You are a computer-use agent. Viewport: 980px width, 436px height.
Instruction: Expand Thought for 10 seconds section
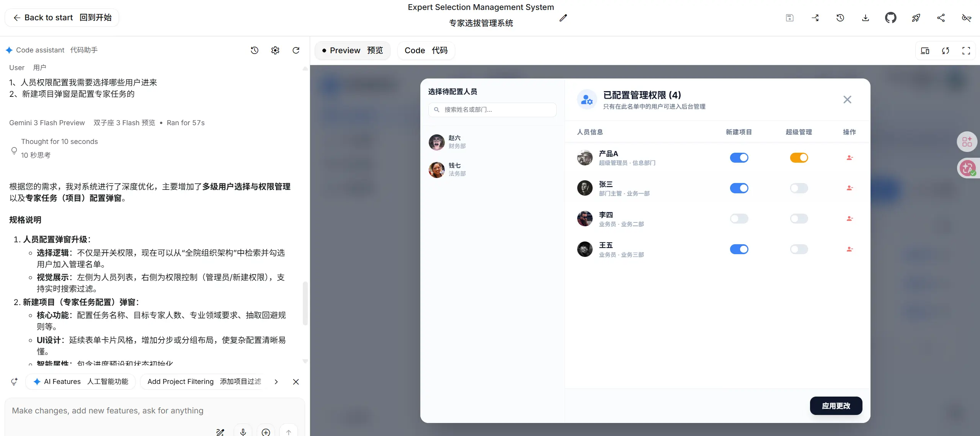pyautogui.click(x=59, y=142)
